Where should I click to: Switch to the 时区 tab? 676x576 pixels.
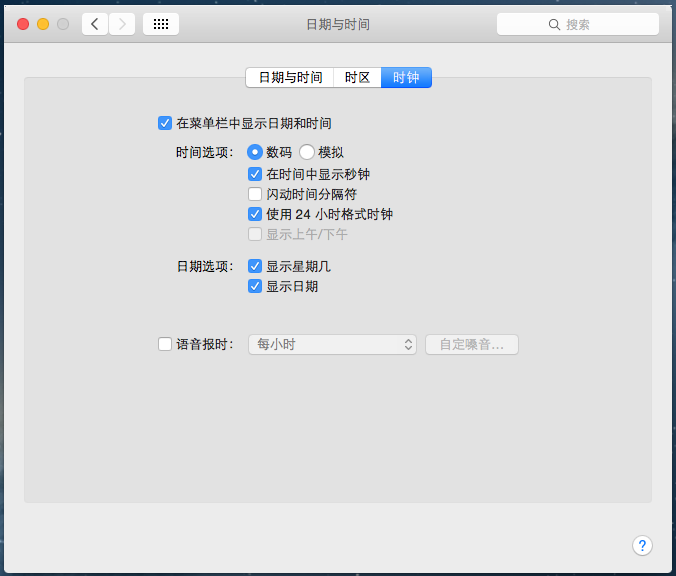click(x=357, y=78)
